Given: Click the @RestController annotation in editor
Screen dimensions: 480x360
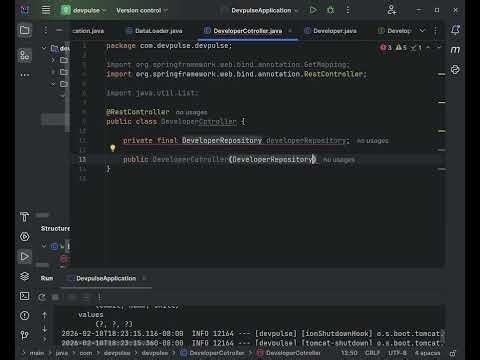Looking at the screenshot, I should click(x=138, y=112).
